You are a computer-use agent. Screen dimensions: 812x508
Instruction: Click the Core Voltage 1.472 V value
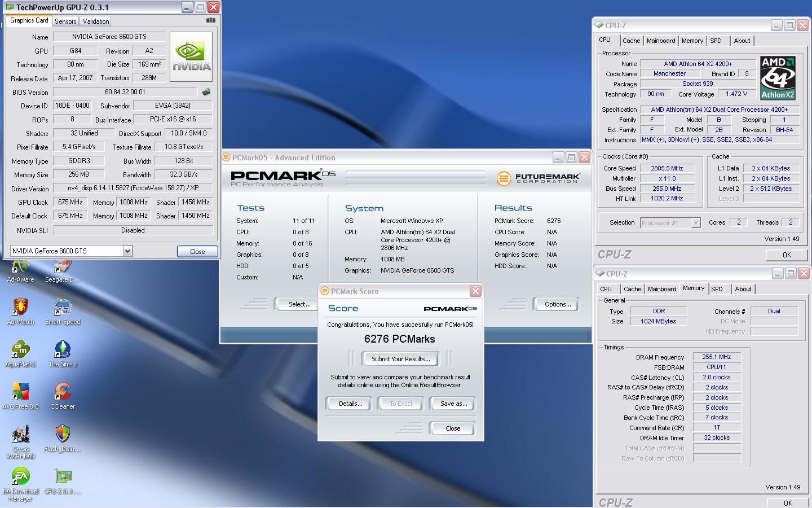tap(736, 94)
